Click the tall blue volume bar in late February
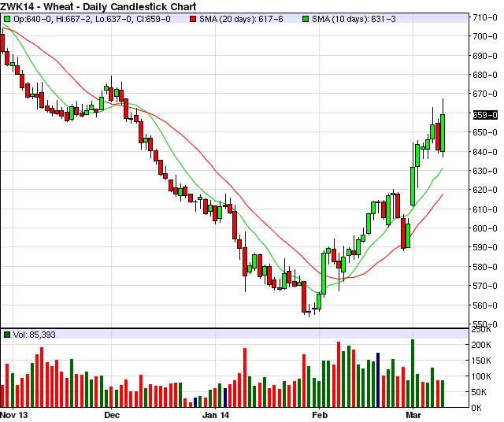 tap(378, 380)
